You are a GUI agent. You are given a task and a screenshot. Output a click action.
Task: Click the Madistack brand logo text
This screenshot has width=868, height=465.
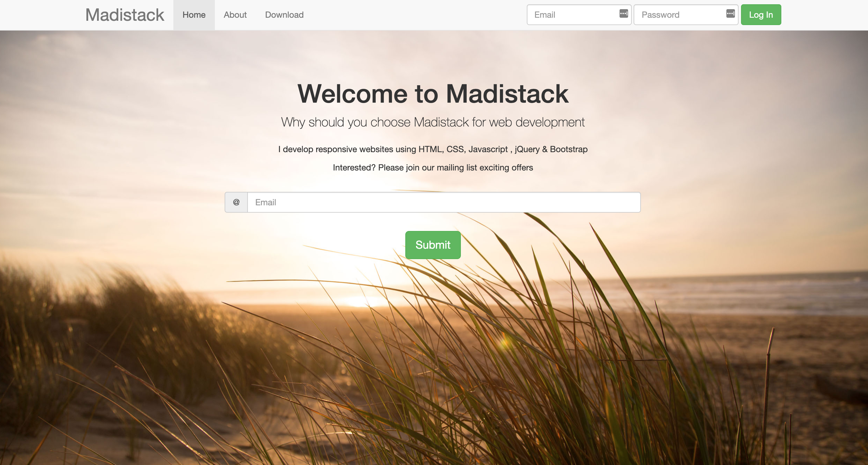click(125, 14)
